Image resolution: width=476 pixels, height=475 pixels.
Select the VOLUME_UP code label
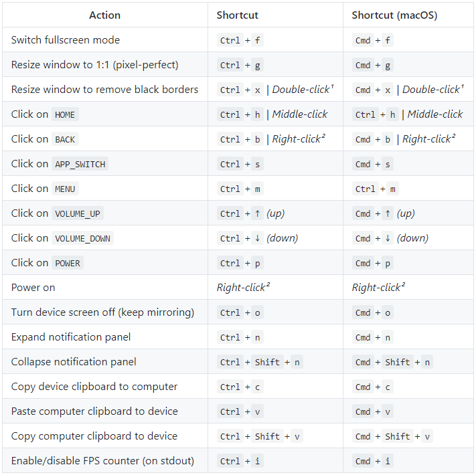(78, 213)
